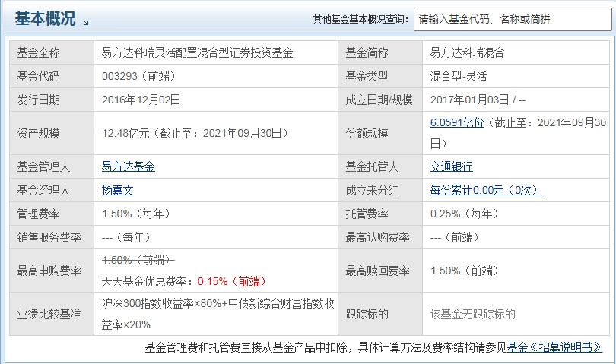Click the 业绩比较基准 row label

[49, 314]
